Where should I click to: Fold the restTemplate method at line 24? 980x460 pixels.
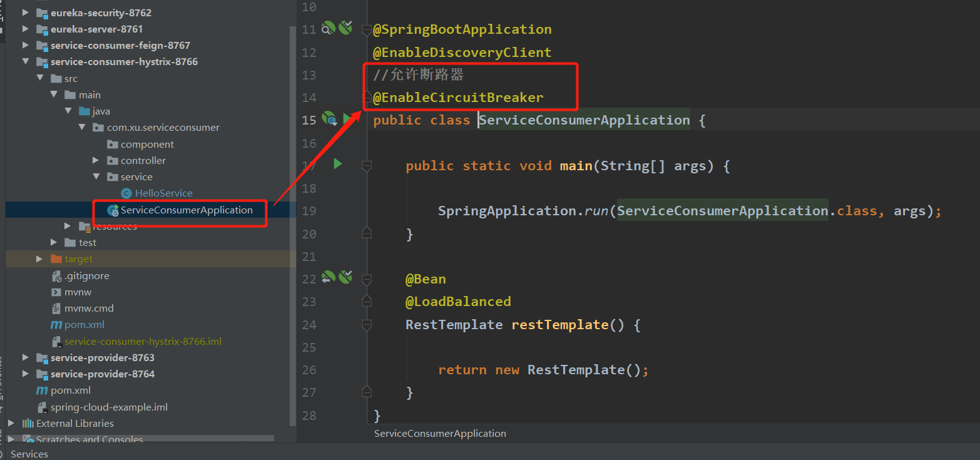point(367,324)
